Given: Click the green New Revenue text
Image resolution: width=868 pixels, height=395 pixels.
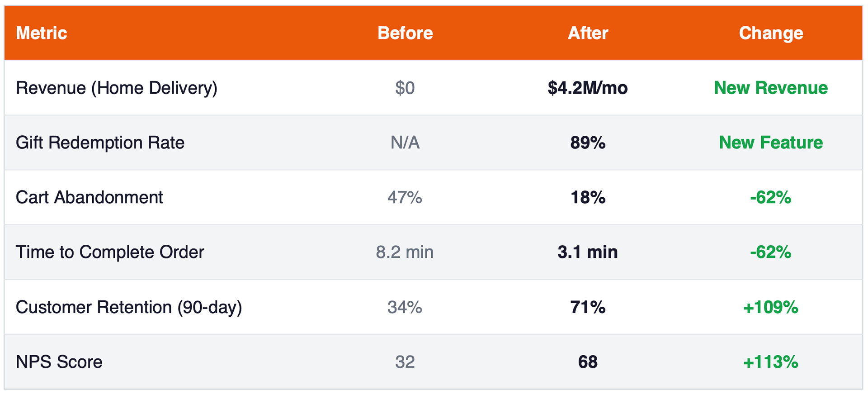Looking at the screenshot, I should click(x=771, y=88).
